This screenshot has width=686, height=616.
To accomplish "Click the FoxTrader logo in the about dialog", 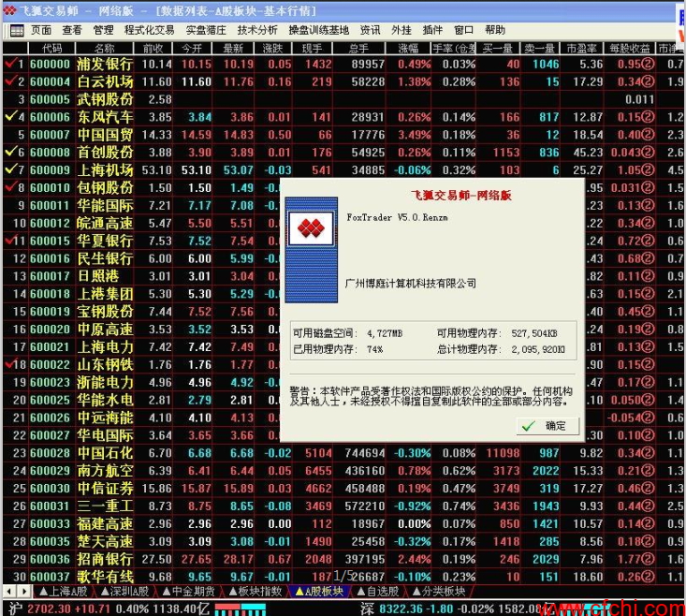I will point(311,227).
